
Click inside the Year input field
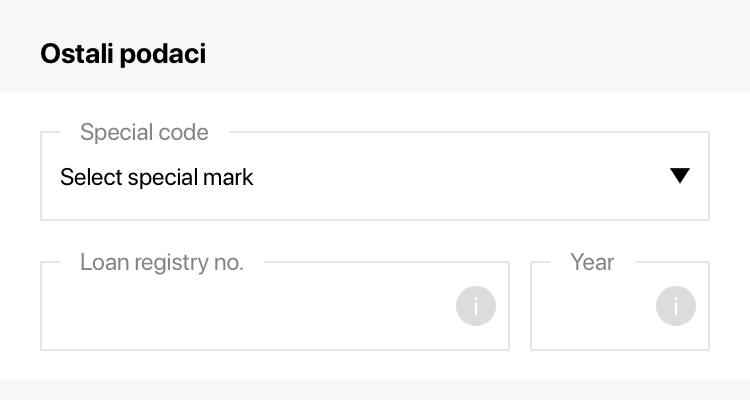coord(592,307)
